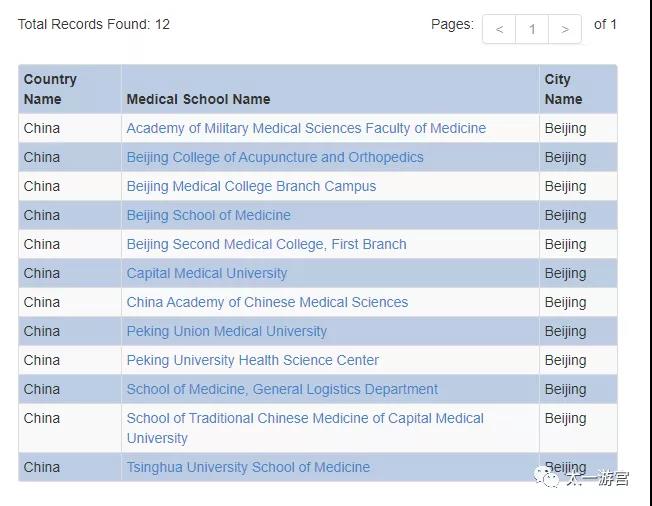The image size is (652, 506).
Task: Open Beijing School of Medicine link
Action: [x=208, y=215]
